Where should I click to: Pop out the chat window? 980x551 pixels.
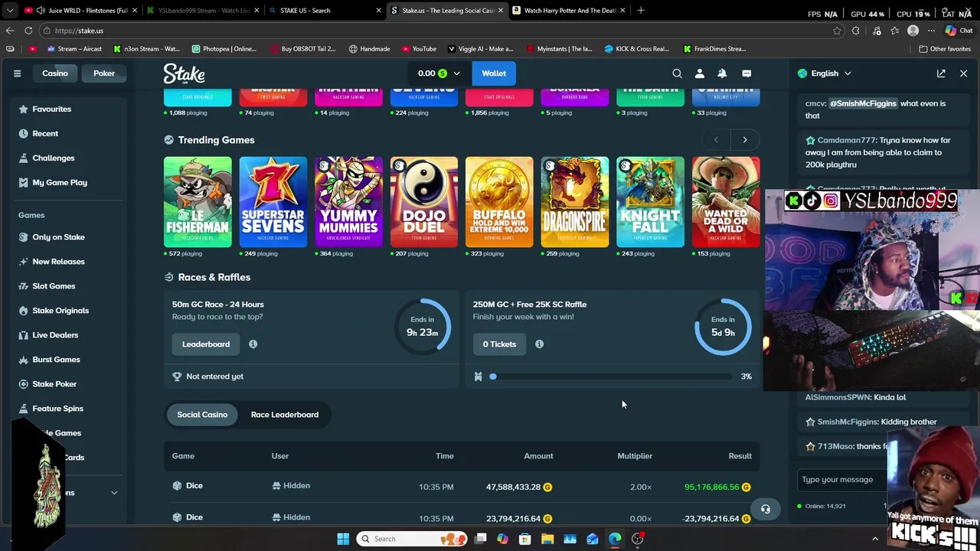941,73
